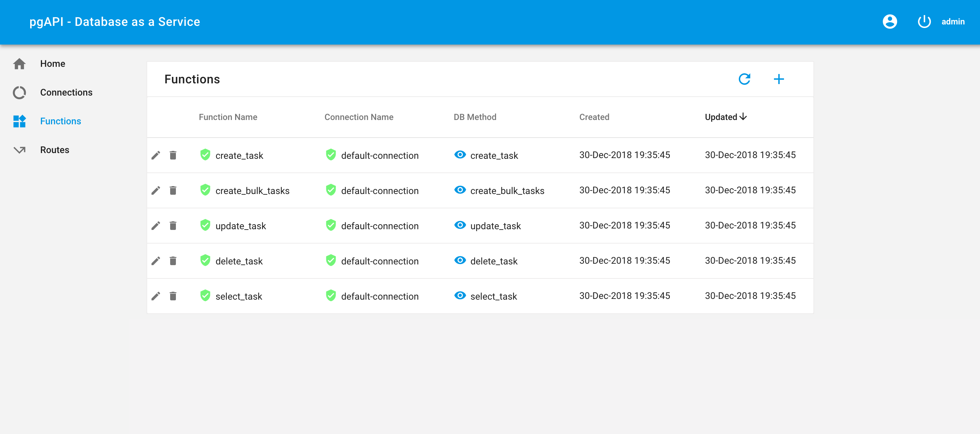Click pgAPI - Database as a Service title

[x=115, y=22]
